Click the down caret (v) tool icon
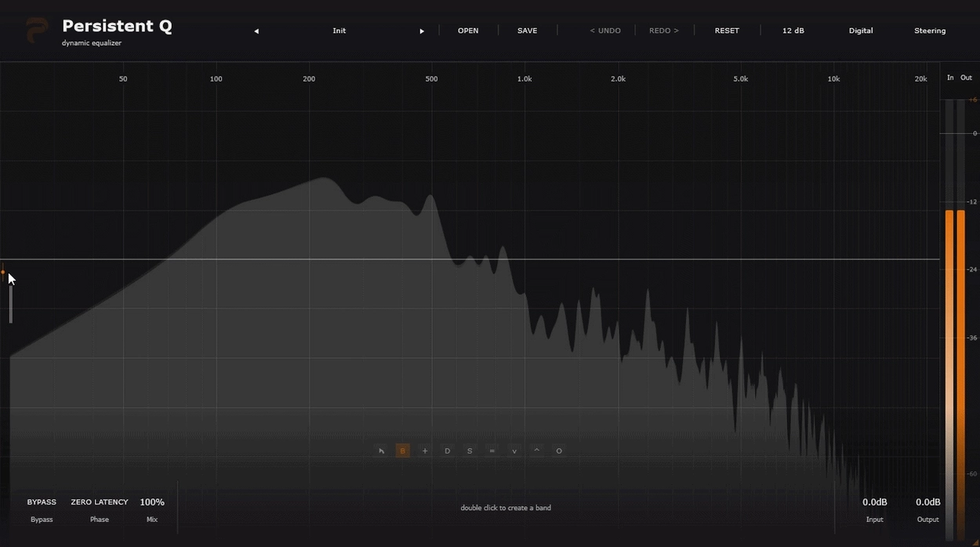The height and width of the screenshot is (547, 980). coord(514,451)
